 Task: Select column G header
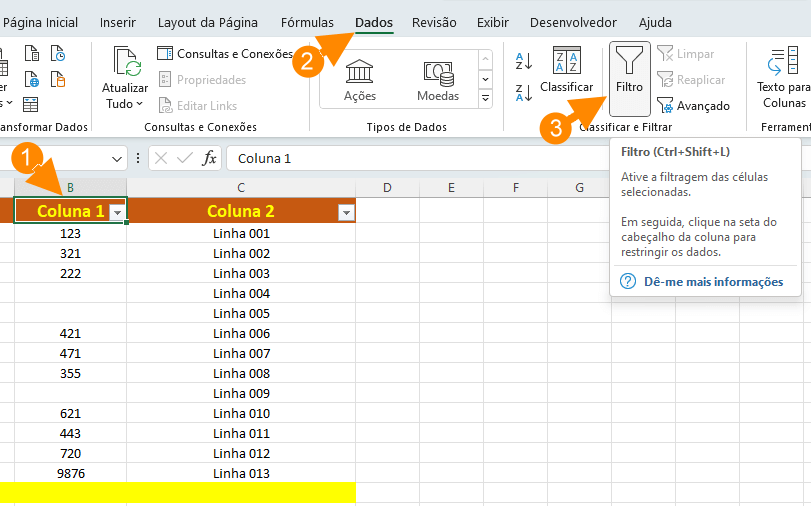coord(579,188)
